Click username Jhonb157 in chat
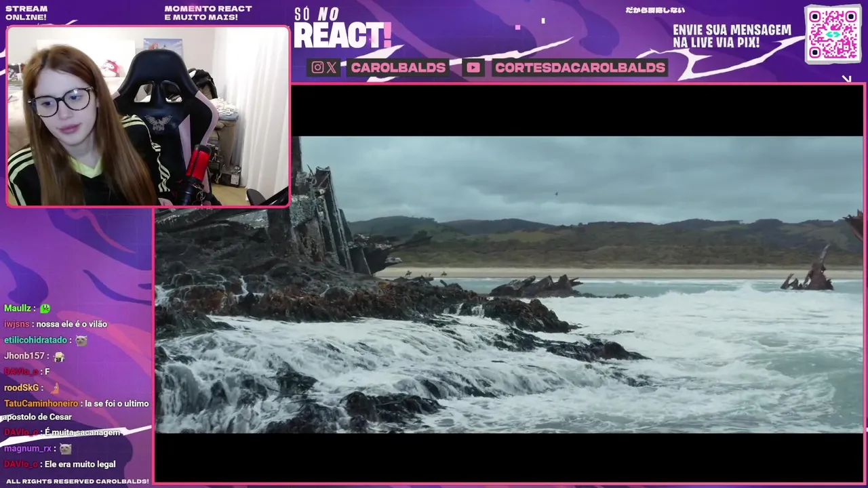 pyautogui.click(x=24, y=356)
